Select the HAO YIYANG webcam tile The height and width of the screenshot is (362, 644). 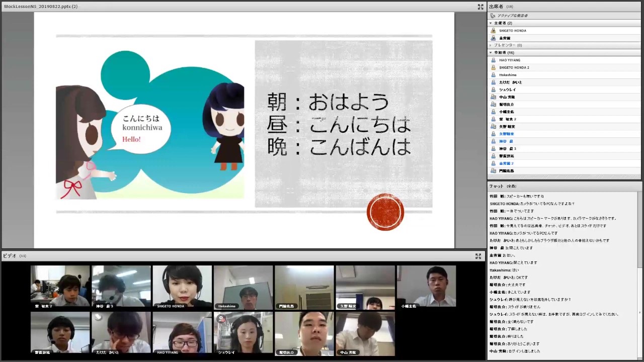tap(182, 332)
